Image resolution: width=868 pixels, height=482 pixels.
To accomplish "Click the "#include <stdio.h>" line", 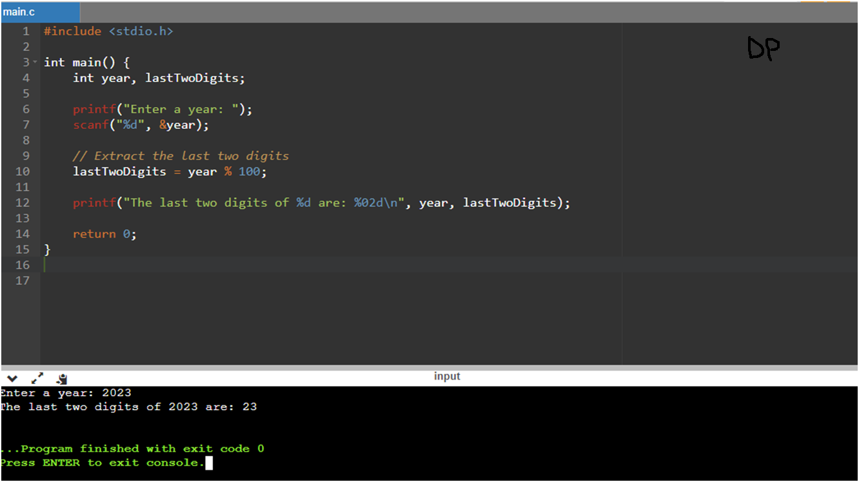I will pos(108,31).
